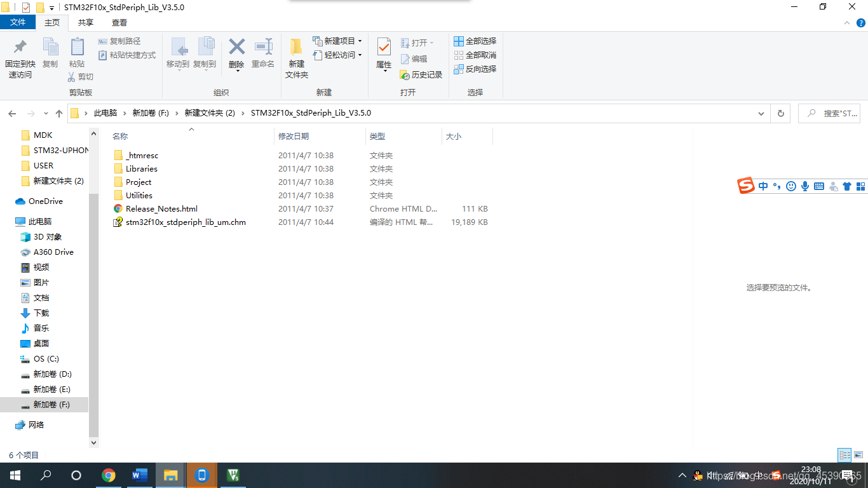Open the Easy Access (轻松访问) dropdown
The width and height of the screenshot is (868, 488).
[337, 55]
